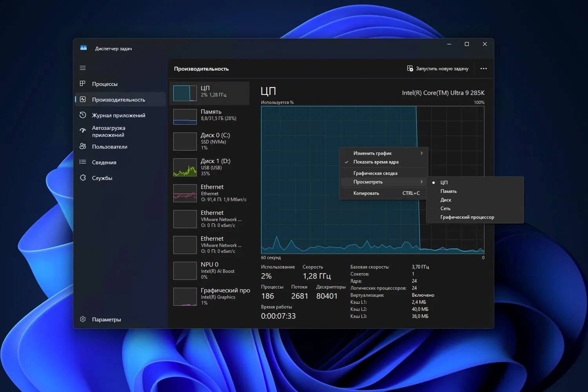Open the Пользователи page
The width and height of the screenshot is (588, 392).
tap(120, 147)
